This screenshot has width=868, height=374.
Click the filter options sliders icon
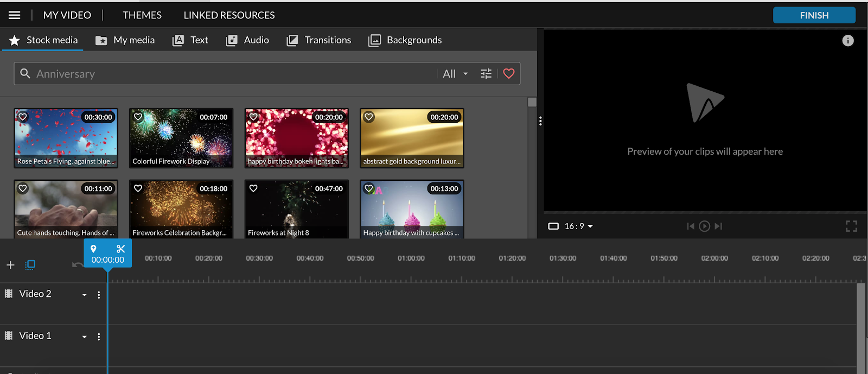(486, 74)
